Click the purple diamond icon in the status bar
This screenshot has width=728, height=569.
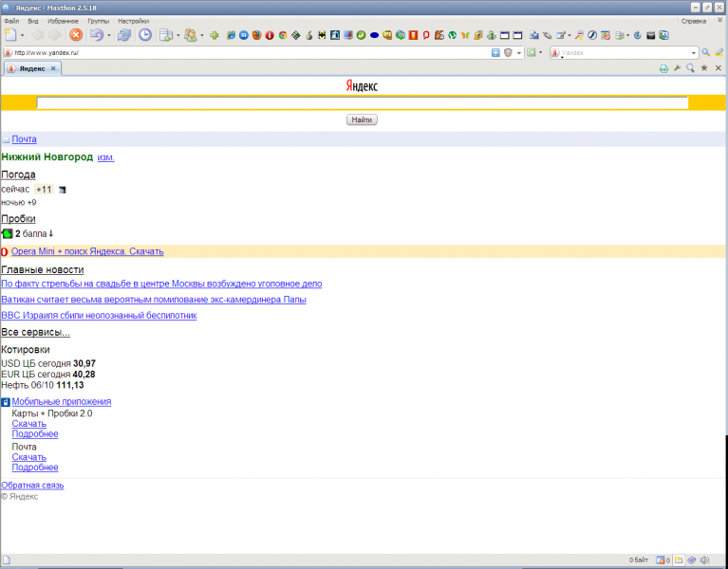point(692,560)
